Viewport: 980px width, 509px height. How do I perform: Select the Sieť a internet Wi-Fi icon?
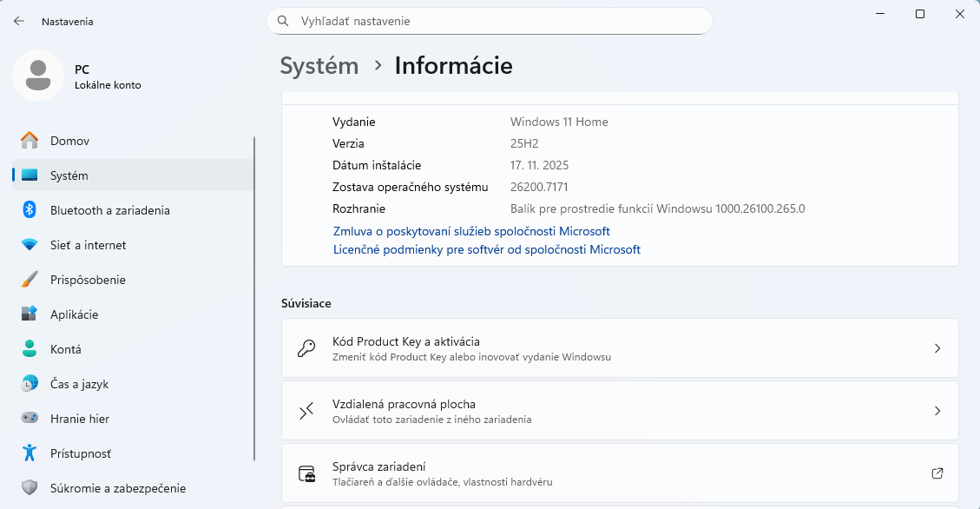30,245
